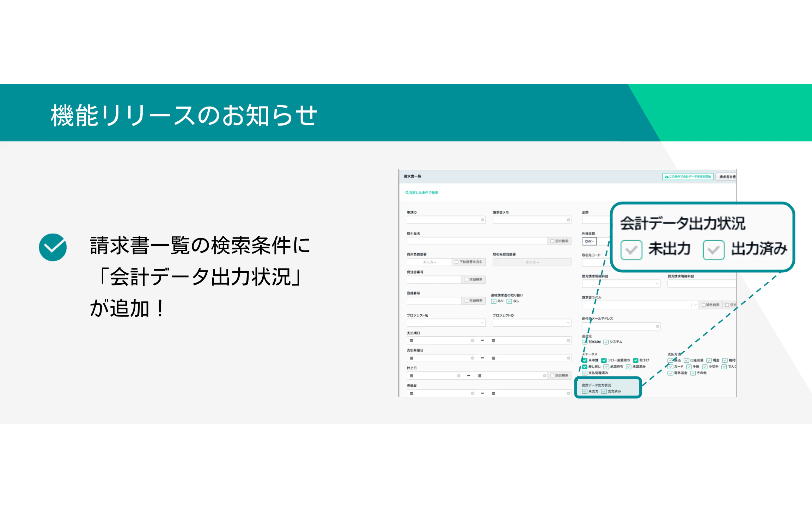The width and height of the screenshot is (812, 508).
Task: Click the 指定した条件で検索 link
Action: coord(423,193)
